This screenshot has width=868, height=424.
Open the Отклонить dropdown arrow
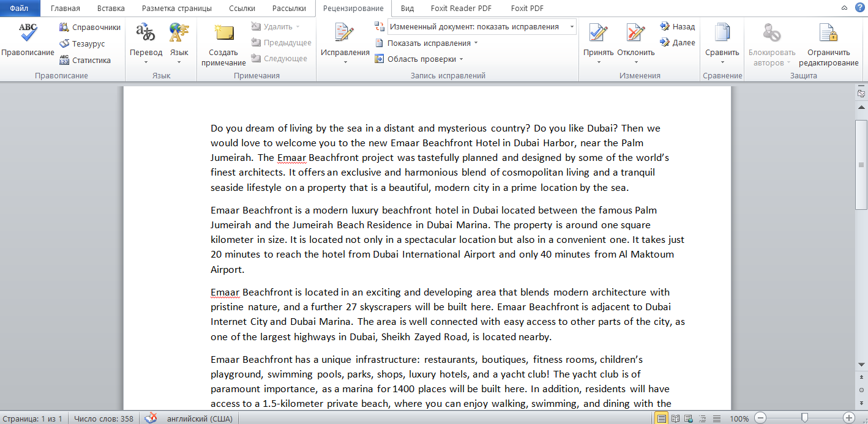click(x=636, y=61)
